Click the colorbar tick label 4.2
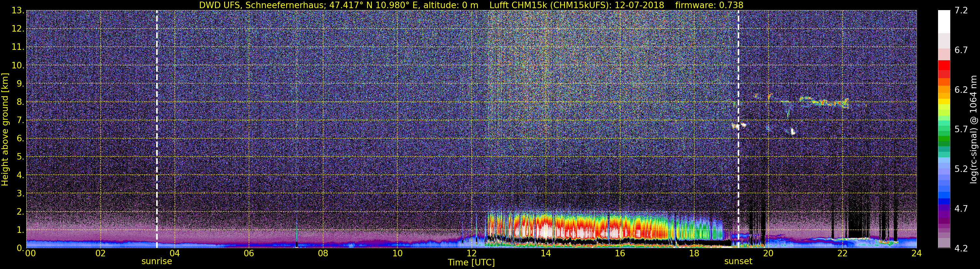This screenshot has width=980, height=269. click(x=961, y=248)
